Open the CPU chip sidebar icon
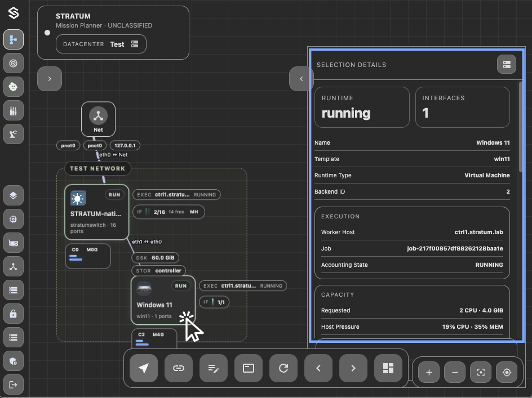532x398 pixels. 14,220
